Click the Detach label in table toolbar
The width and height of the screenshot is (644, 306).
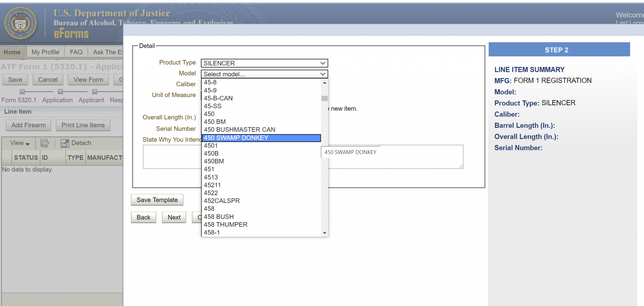pos(81,143)
